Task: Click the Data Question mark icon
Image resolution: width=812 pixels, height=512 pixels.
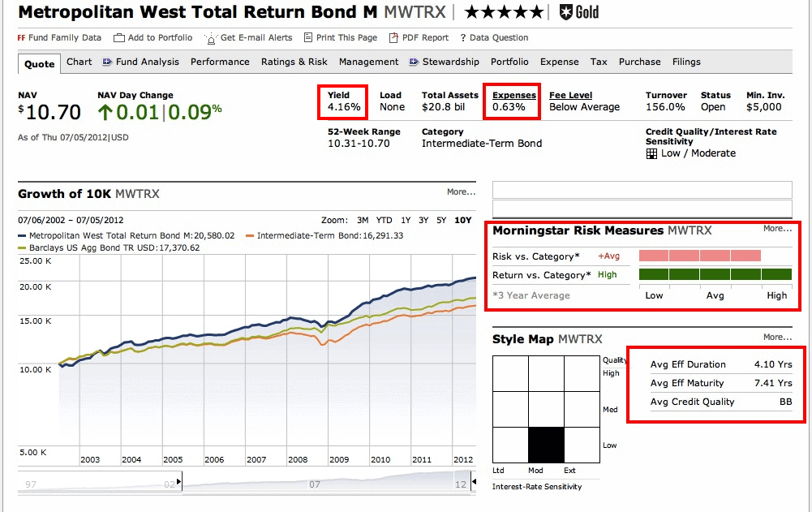Action: (x=463, y=38)
